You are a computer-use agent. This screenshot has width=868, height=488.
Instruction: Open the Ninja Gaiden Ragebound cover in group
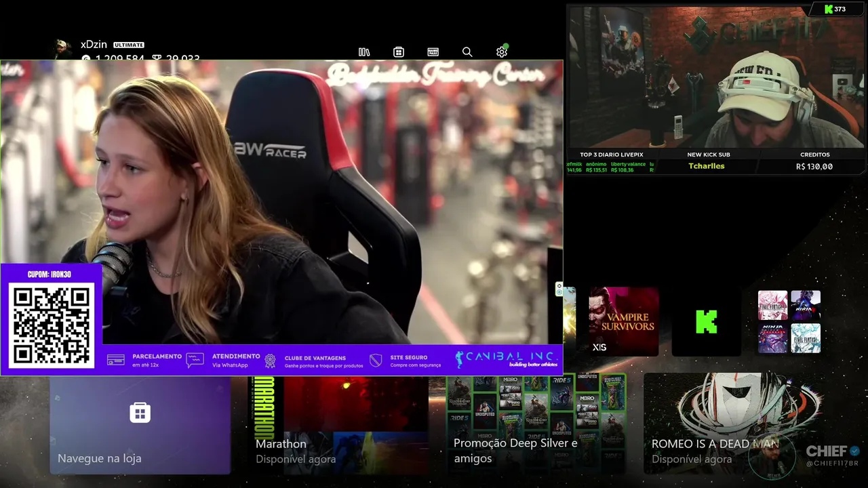click(772, 338)
